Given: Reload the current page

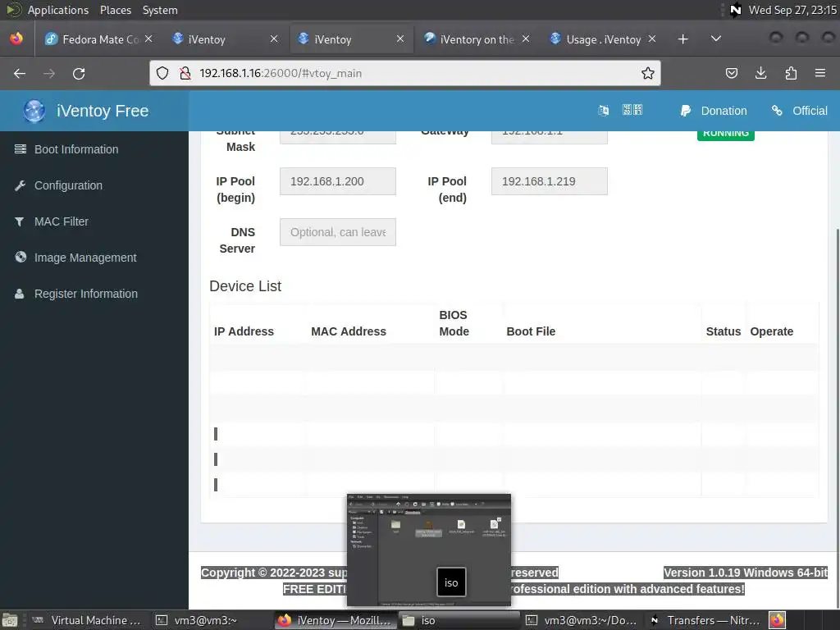Looking at the screenshot, I should 79,73.
